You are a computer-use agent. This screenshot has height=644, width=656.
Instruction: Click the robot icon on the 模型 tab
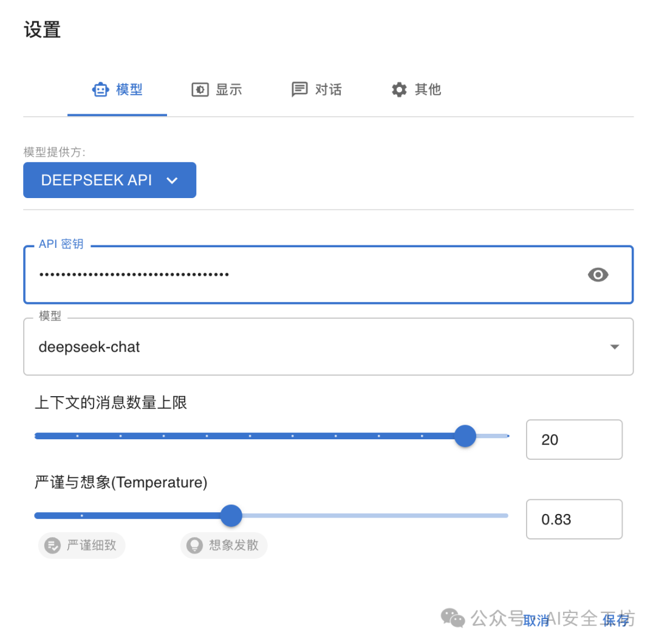(101, 89)
